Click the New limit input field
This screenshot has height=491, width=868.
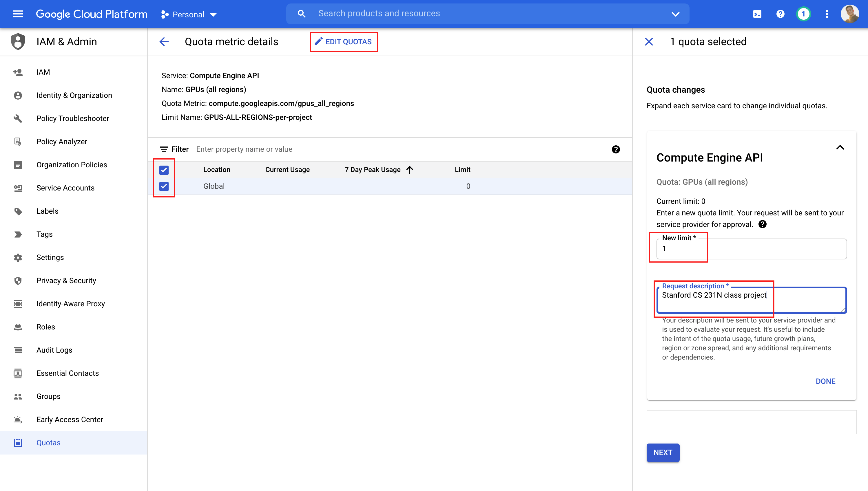pos(751,249)
